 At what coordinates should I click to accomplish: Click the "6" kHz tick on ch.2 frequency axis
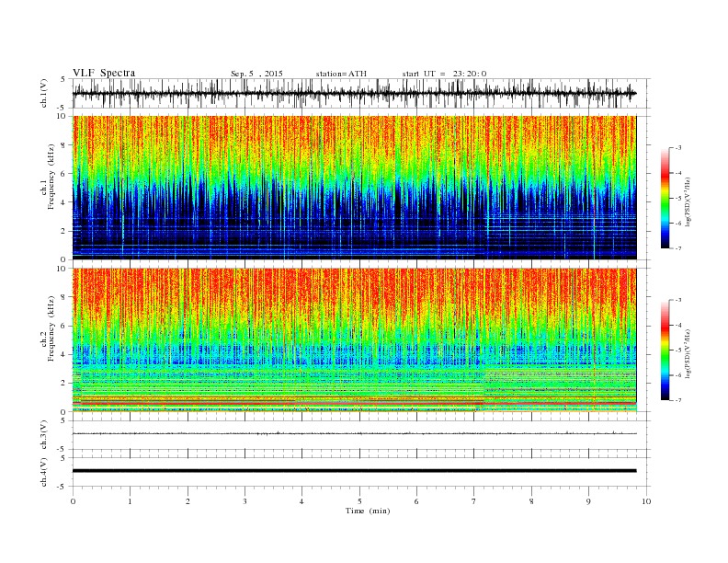63,326
